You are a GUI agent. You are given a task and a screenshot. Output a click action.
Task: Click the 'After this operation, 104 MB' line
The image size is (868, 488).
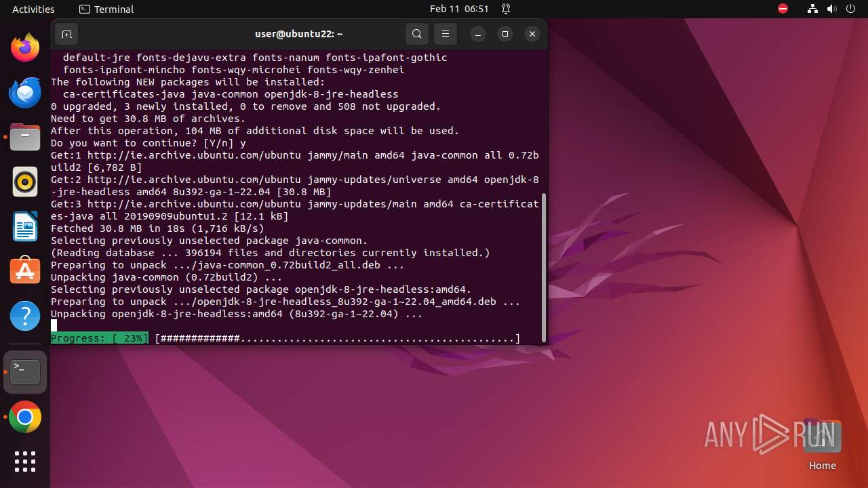[255, 131]
